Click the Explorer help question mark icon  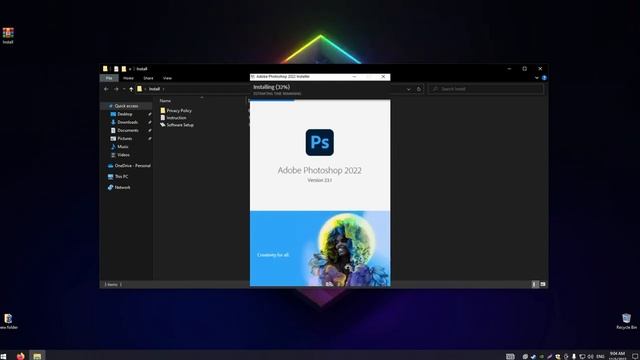coord(544,78)
